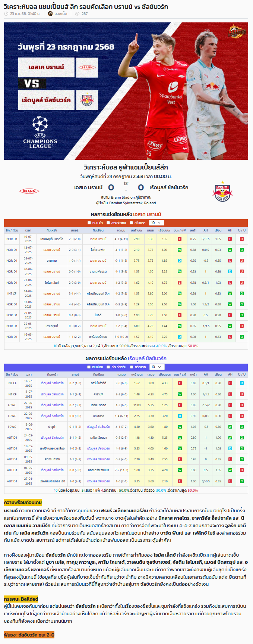Click team อัล ฮิลาล in the Salzburg table
Screen dimensions: 253x644
coord(98,416)
